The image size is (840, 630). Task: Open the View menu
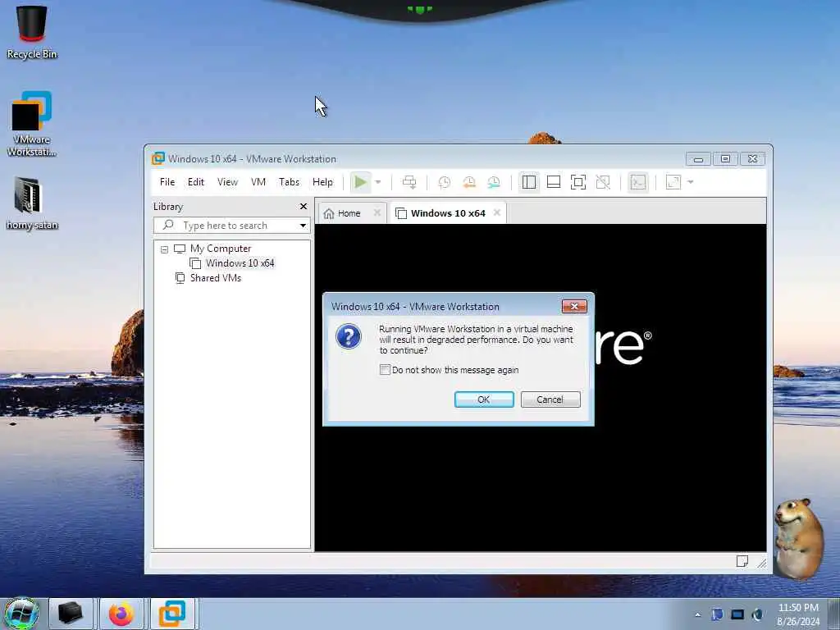227,182
